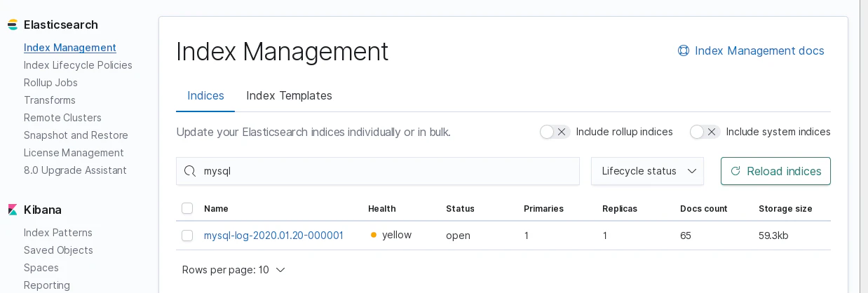Select the mysql-log-2020.01.20-000001 row checkbox
Screen dimensions: 868x293
coord(187,236)
